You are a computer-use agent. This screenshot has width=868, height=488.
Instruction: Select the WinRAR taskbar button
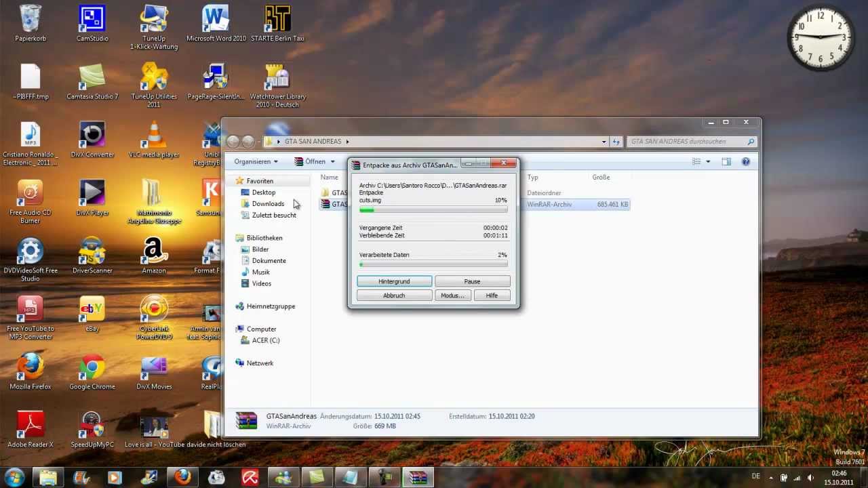(417, 477)
